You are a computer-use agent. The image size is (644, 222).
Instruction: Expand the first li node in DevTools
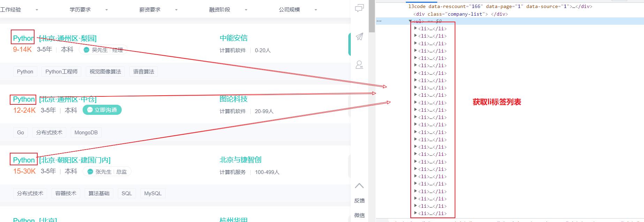[415, 29]
